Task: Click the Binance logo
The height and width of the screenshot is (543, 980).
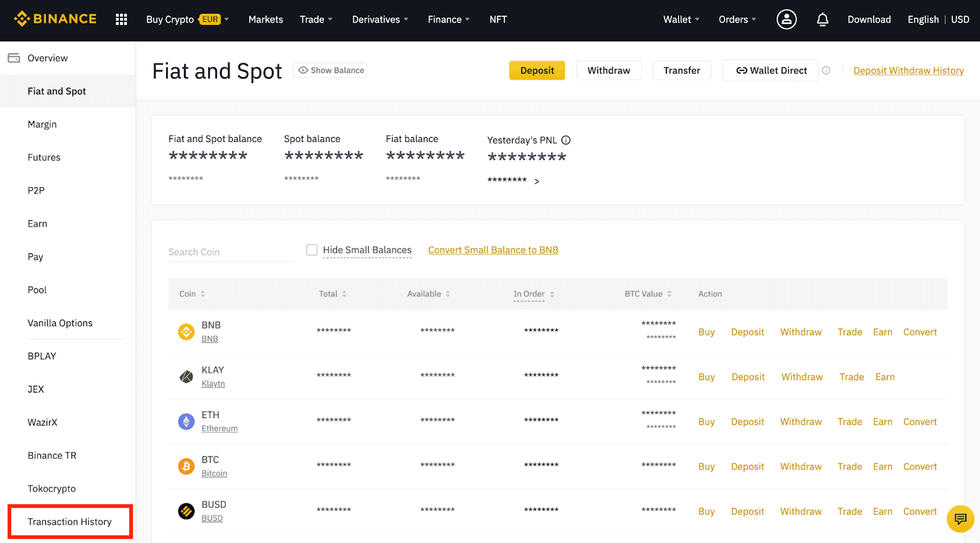Action: click(x=56, y=19)
